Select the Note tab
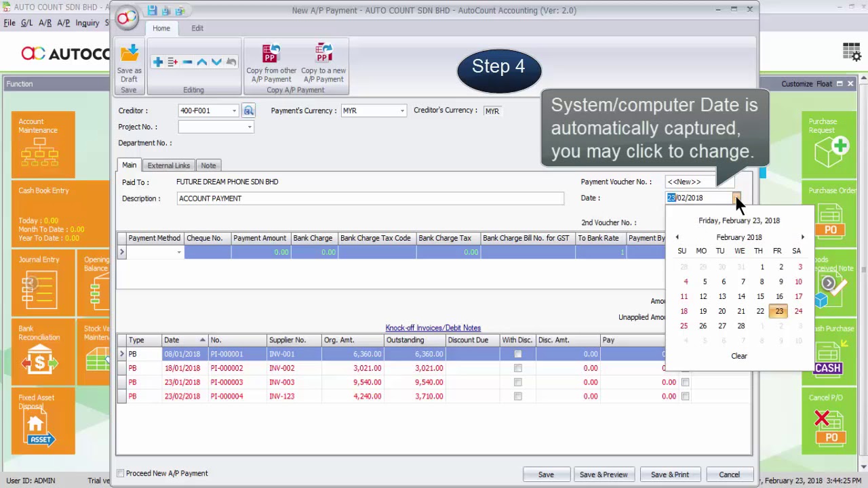The height and width of the screenshot is (488, 868). [x=208, y=165]
